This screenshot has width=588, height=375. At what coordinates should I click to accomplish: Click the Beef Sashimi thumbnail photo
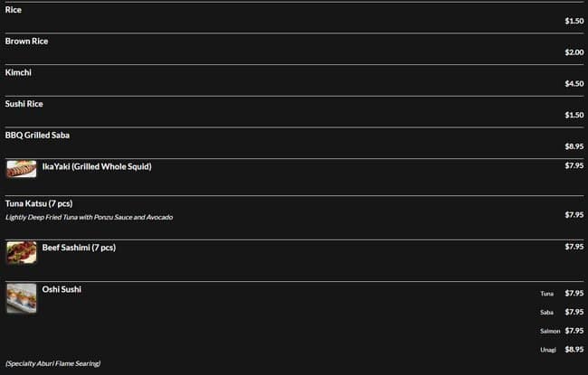[21, 252]
